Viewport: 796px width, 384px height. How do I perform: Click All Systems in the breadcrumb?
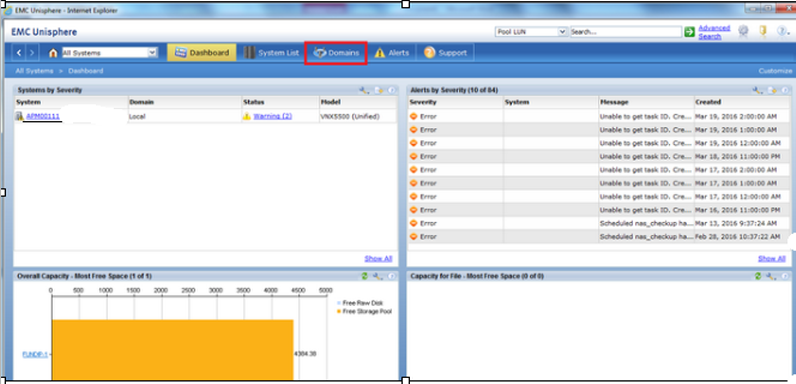(x=34, y=71)
